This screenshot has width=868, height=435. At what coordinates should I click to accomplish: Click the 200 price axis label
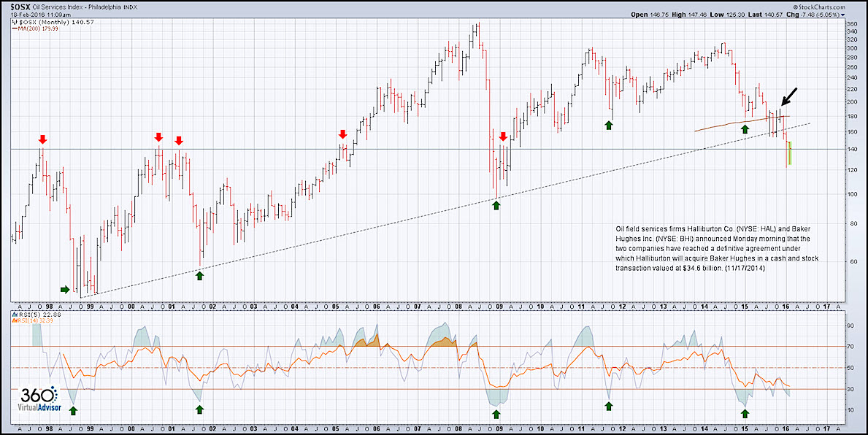pos(852,102)
